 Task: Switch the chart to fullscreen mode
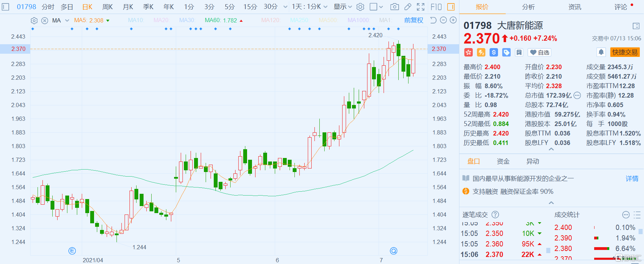pos(420,7)
